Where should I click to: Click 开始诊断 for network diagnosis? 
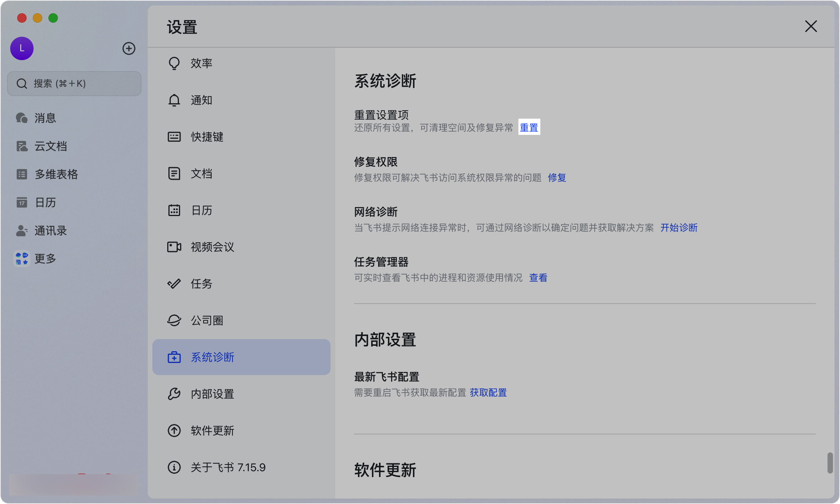(679, 228)
